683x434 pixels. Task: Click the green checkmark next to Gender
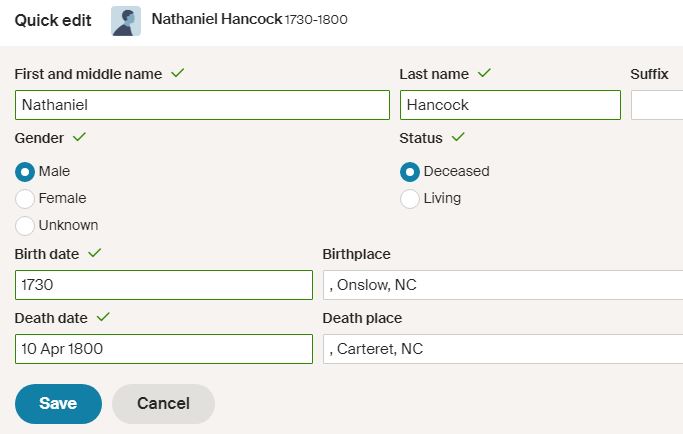[79, 137]
